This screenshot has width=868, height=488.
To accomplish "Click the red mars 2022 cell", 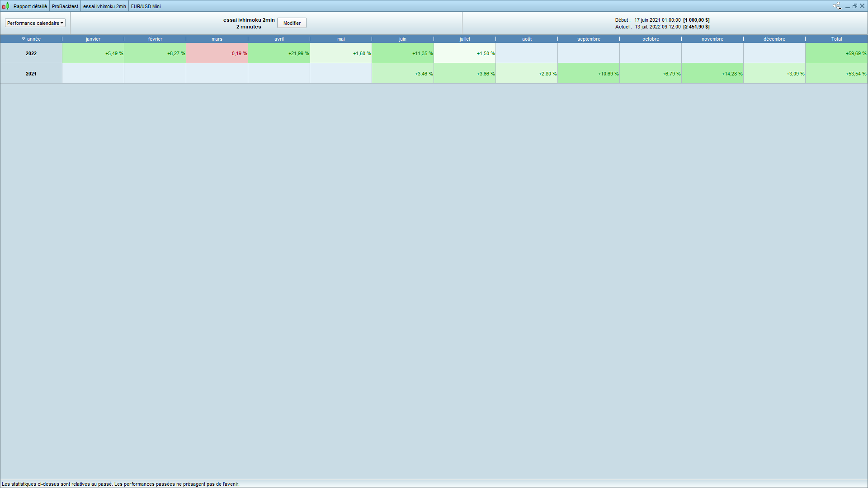I will point(217,53).
